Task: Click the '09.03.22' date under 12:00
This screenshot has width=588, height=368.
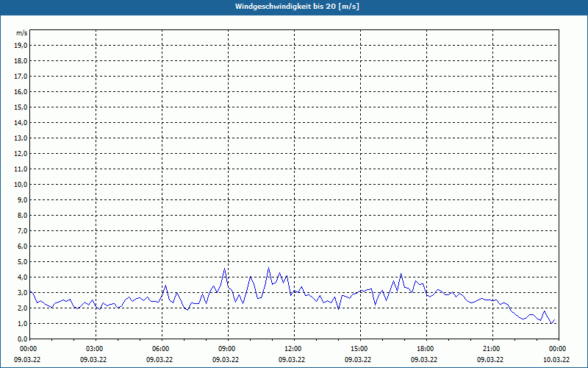Action: click(x=292, y=360)
